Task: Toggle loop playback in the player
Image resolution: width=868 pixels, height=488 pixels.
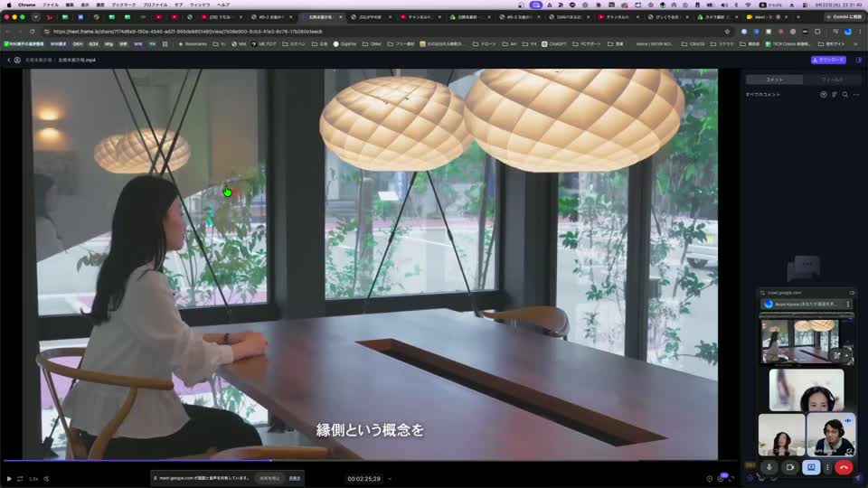Action: click(20, 479)
